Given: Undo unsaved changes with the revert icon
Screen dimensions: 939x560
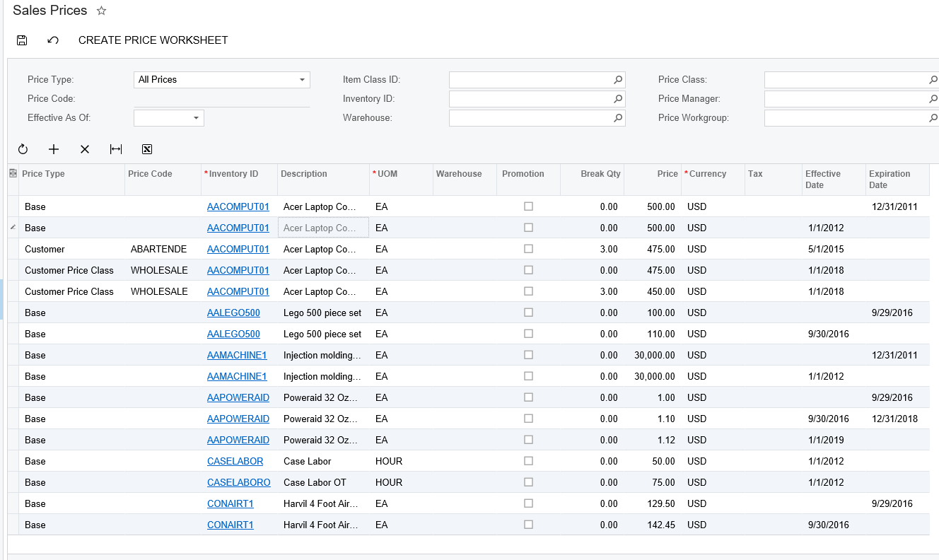Looking at the screenshot, I should tap(52, 40).
